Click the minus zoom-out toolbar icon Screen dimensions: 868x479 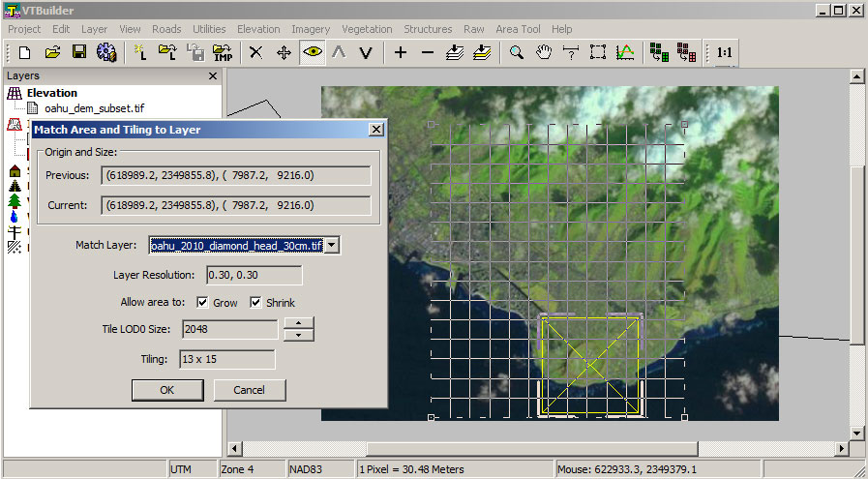428,52
